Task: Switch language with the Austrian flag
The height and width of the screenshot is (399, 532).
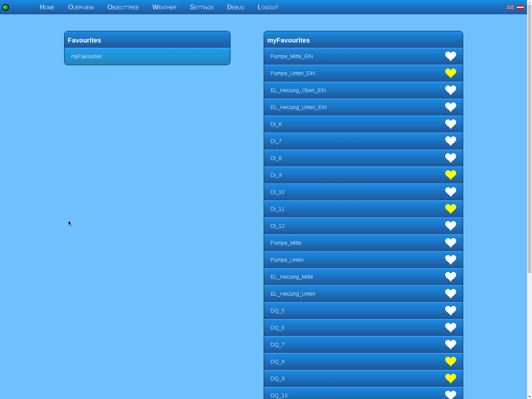Action: pos(520,7)
